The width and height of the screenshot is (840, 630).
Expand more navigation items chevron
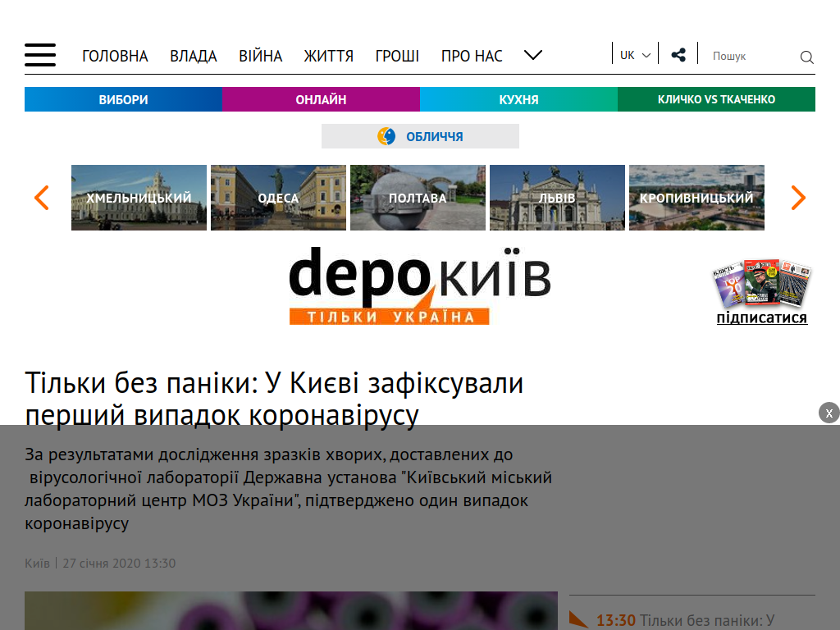pyautogui.click(x=533, y=55)
